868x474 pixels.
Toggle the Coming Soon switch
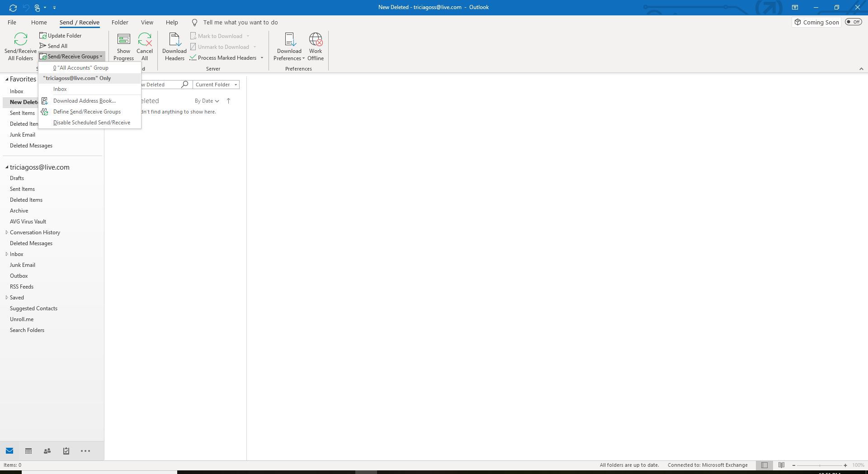tap(854, 22)
